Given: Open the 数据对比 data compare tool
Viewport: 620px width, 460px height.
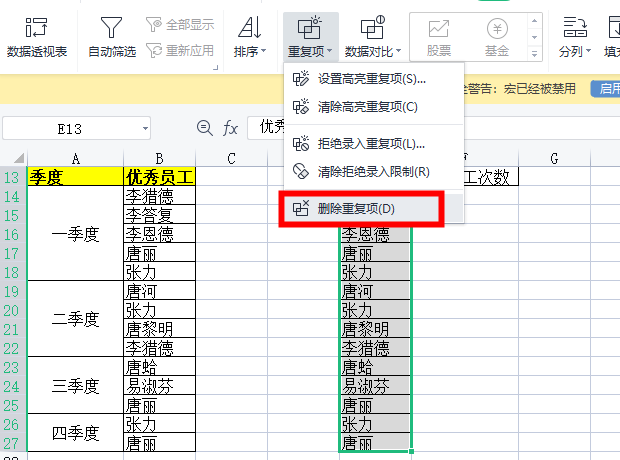Looking at the screenshot, I should [372, 38].
